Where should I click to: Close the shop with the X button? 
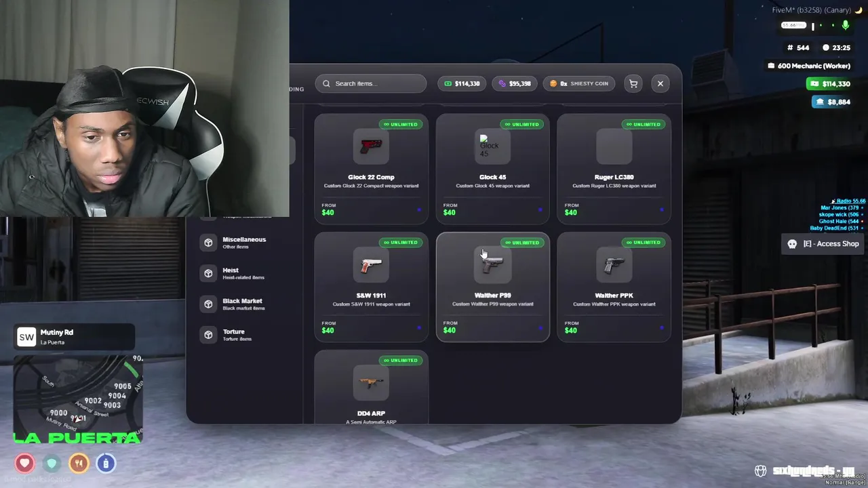[660, 83]
